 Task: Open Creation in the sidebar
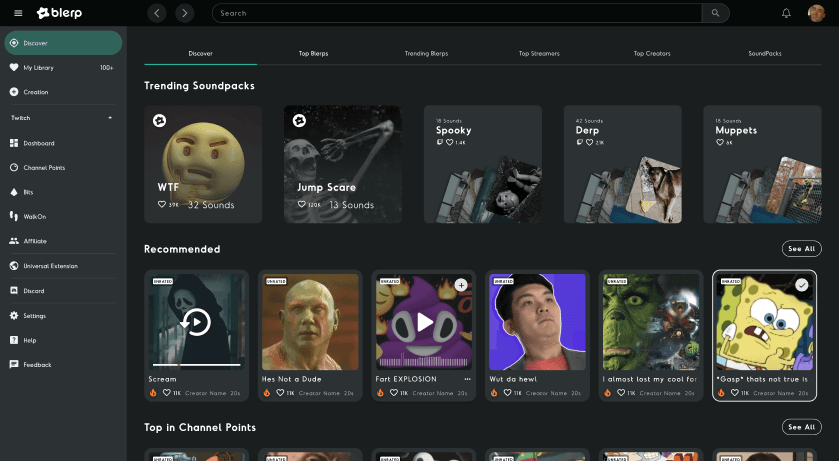click(63, 92)
